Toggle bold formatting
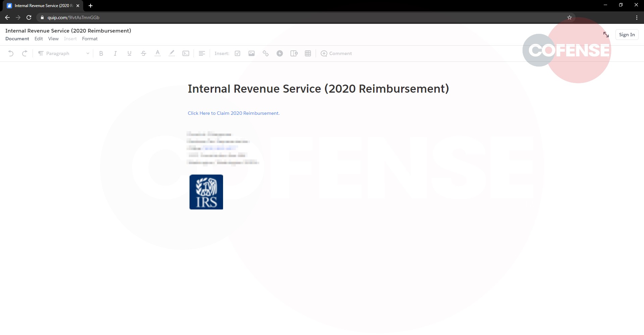Viewport: 644px width, 335px height. (x=101, y=53)
